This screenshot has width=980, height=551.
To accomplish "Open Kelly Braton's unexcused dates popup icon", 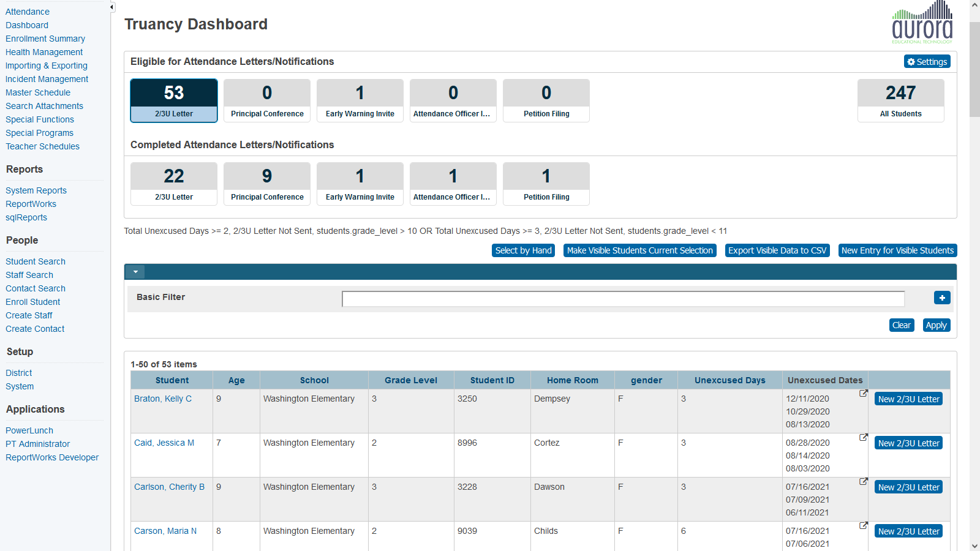I will pyautogui.click(x=863, y=394).
